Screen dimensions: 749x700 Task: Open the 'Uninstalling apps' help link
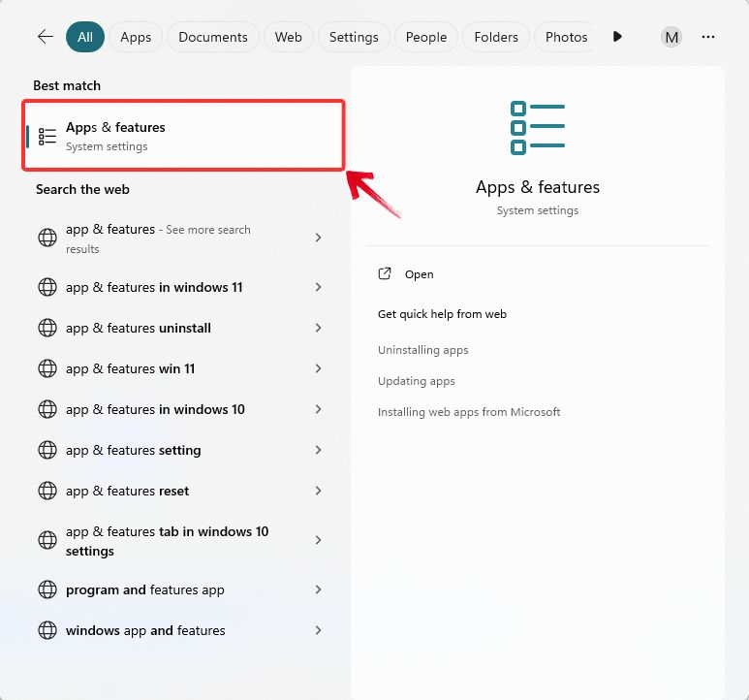[422, 350]
